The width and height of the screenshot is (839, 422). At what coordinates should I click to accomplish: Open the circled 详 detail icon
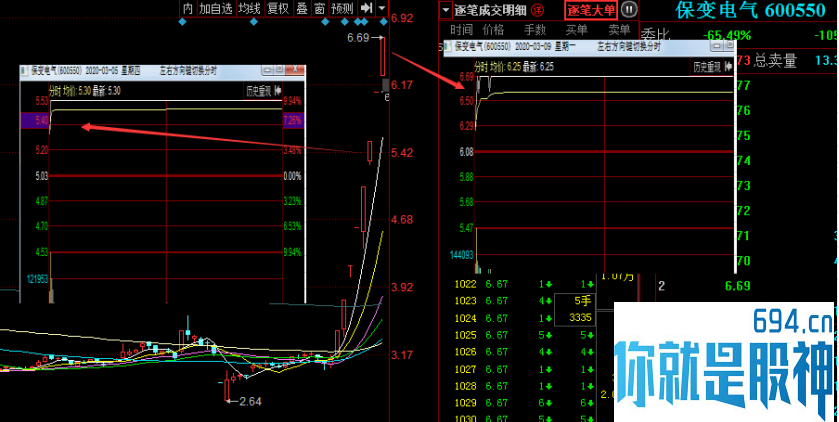point(537,10)
